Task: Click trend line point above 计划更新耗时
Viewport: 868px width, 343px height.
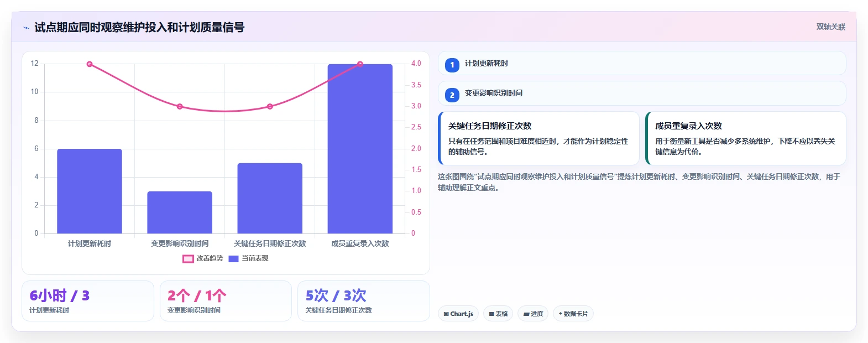Action: coord(90,64)
